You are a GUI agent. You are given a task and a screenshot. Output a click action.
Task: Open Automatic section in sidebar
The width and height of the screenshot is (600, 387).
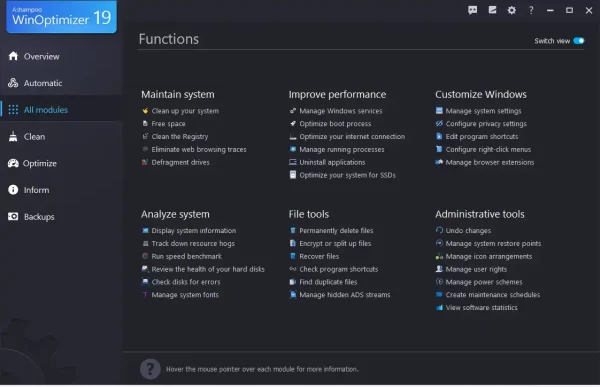pyautogui.click(x=61, y=83)
